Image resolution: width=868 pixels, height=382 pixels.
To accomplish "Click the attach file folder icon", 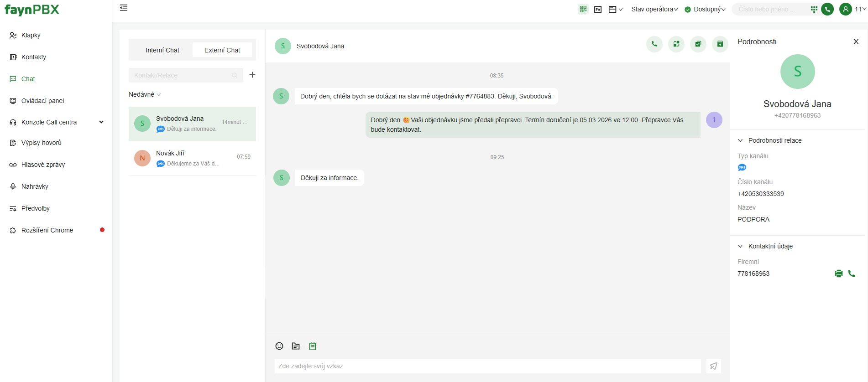I will [296, 346].
